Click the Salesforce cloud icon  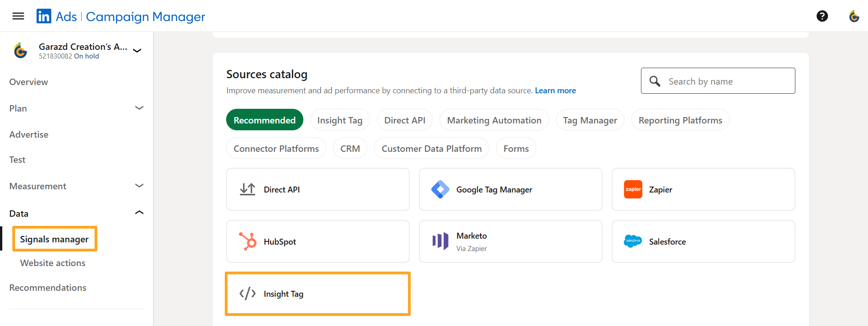(633, 241)
